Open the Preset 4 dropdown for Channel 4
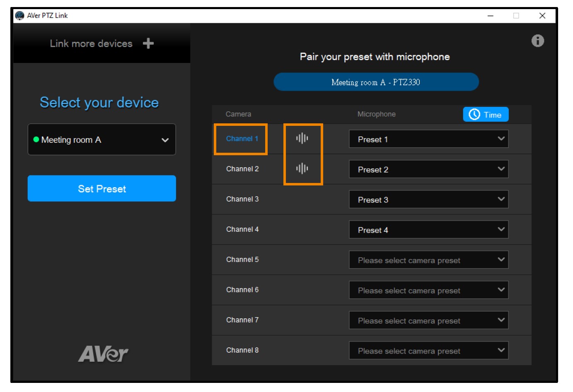 pos(428,230)
